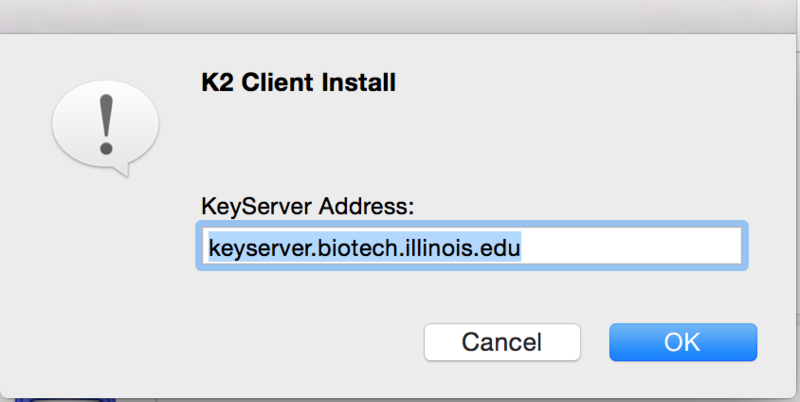Click the OK button
This screenshot has width=800, height=402.
[682, 342]
